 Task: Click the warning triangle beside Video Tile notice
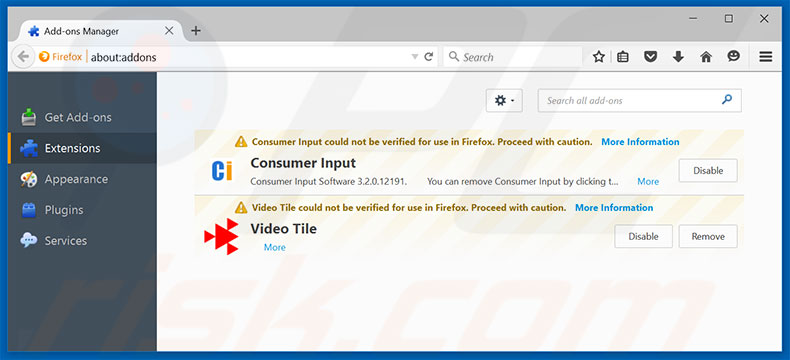(x=241, y=207)
